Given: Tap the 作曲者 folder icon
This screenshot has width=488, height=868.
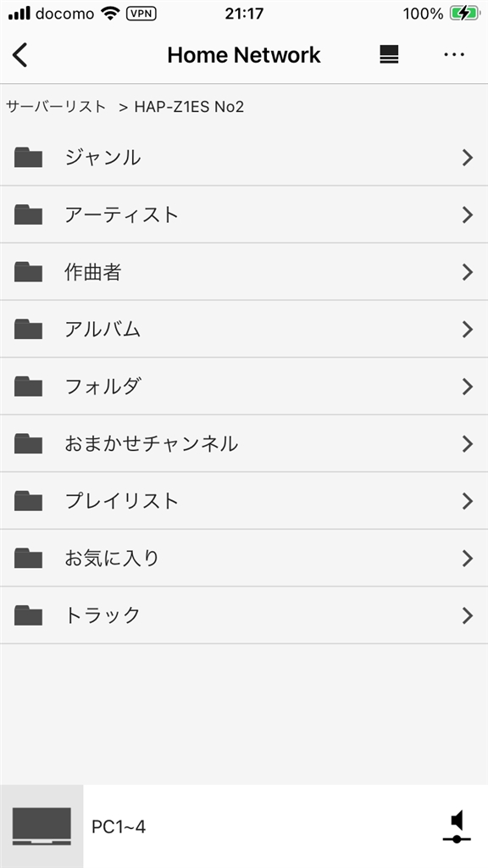Looking at the screenshot, I should point(28,272).
